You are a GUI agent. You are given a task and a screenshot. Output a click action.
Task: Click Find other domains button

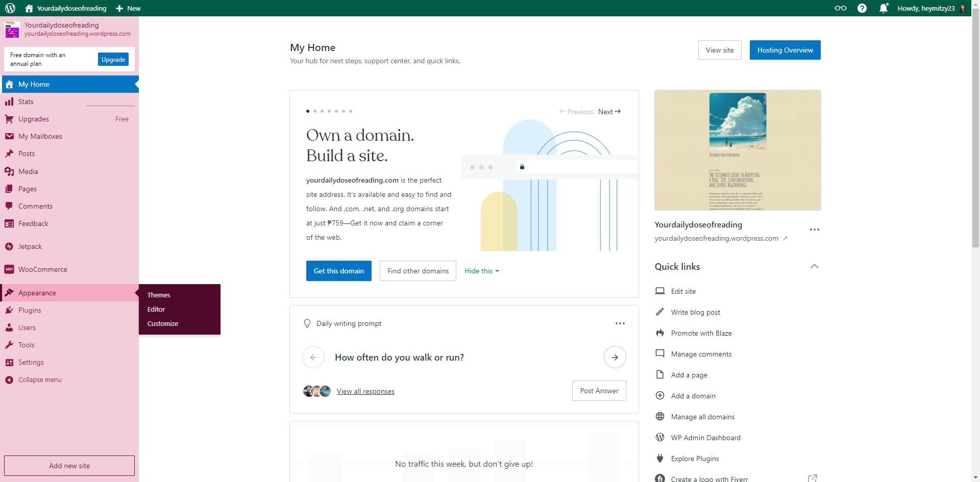(418, 271)
